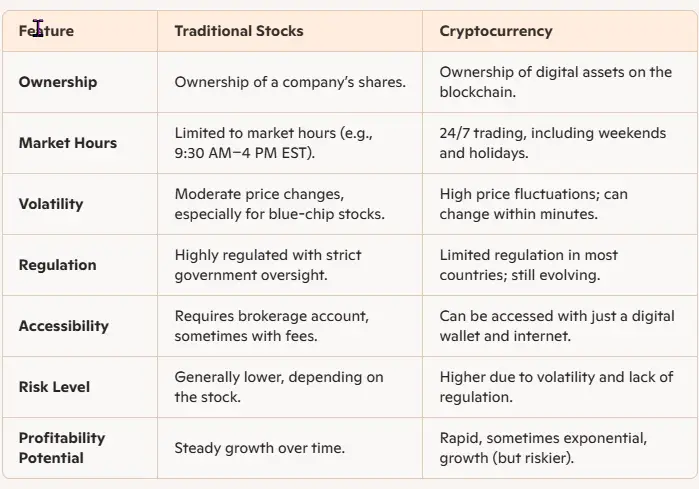This screenshot has width=699, height=489.
Task: Select the Accessibility row label
Action: coord(63,326)
